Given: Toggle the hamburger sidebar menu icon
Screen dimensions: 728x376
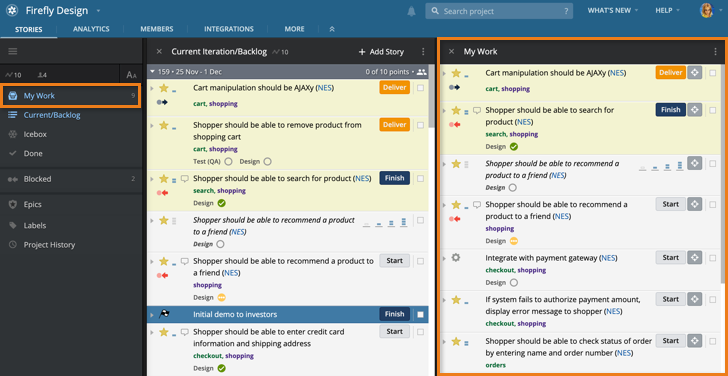Looking at the screenshot, I should [x=13, y=51].
